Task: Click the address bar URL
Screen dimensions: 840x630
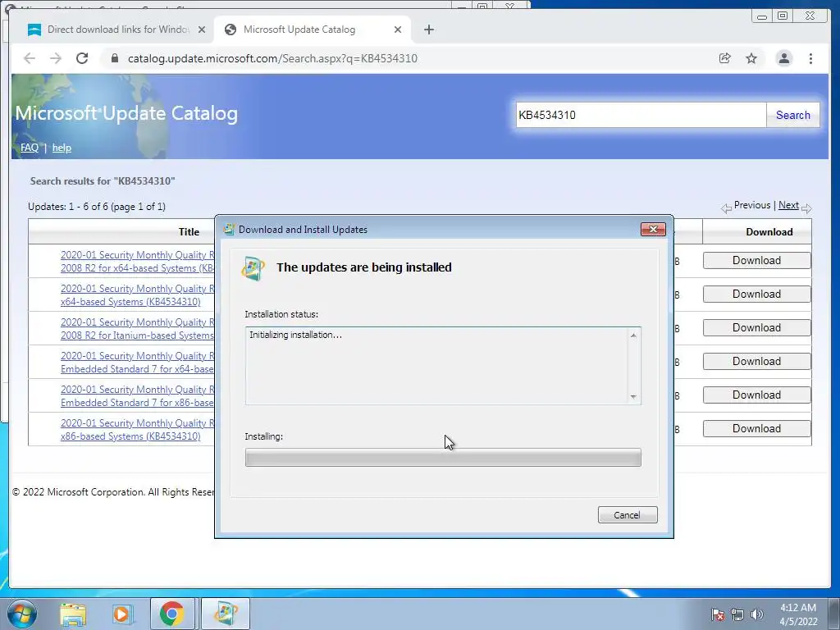Action: tap(272, 58)
